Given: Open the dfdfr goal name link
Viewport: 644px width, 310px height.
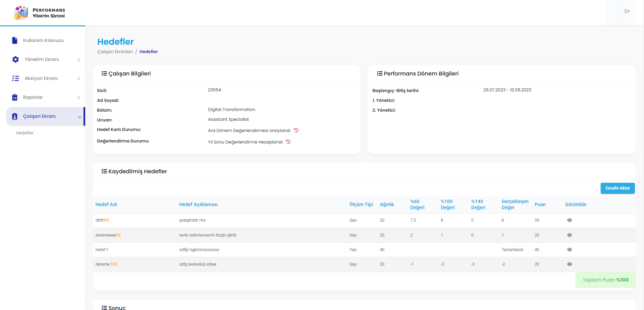Looking at the screenshot, I should (100, 220).
